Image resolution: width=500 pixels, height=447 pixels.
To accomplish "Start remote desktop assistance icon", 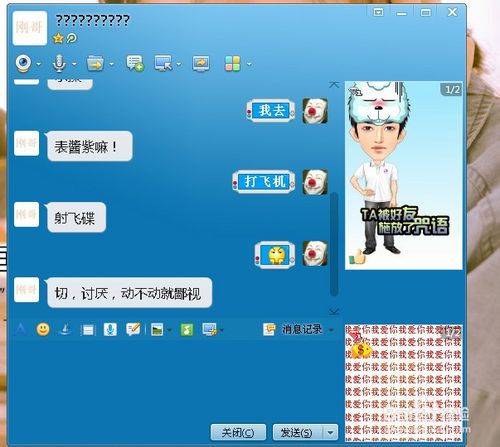I will point(163,63).
